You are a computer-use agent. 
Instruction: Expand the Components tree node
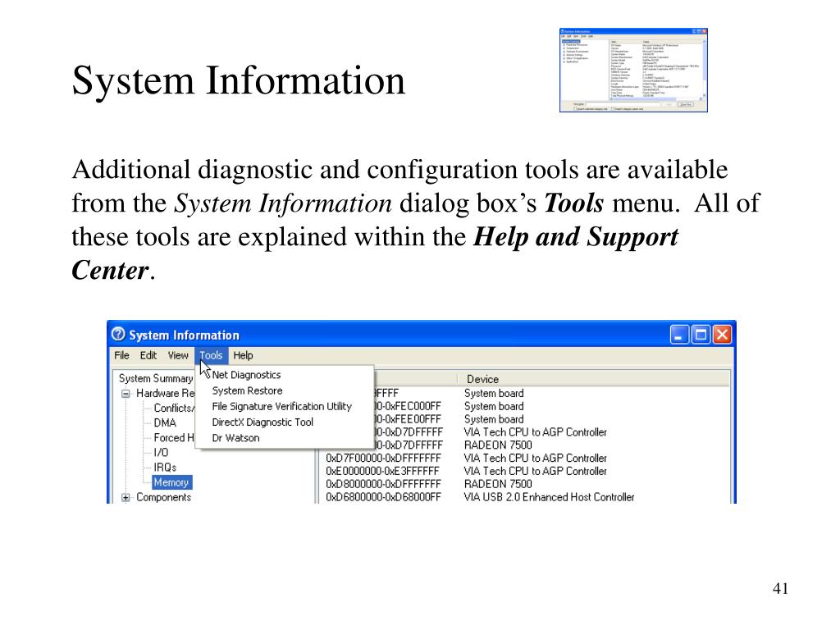(126, 498)
